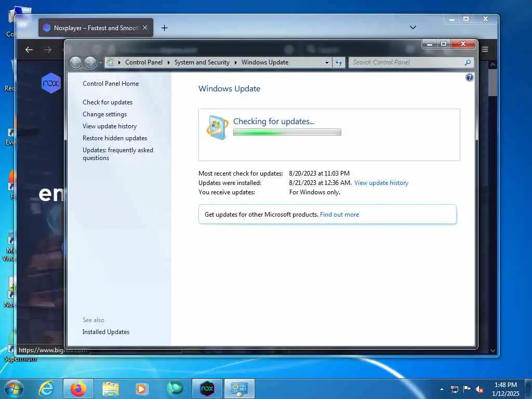Click the Control Panel back arrow button
The image size is (532, 399).
coord(75,62)
